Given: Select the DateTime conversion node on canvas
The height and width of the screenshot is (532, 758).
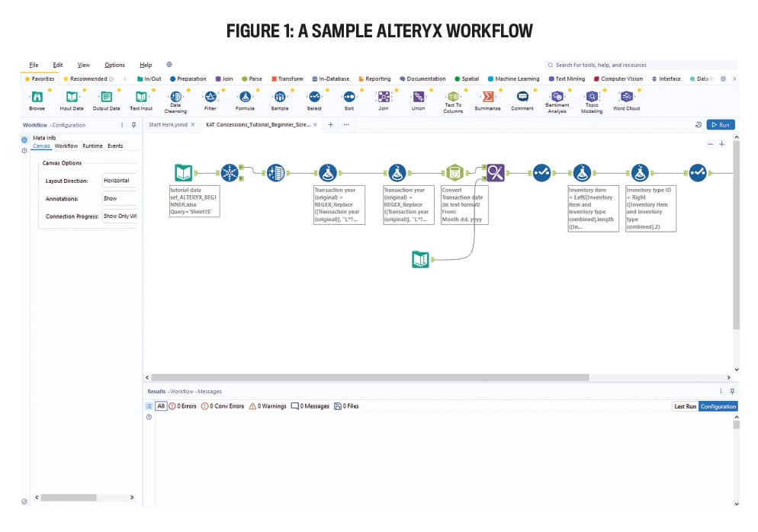Looking at the screenshot, I should coord(454,173).
